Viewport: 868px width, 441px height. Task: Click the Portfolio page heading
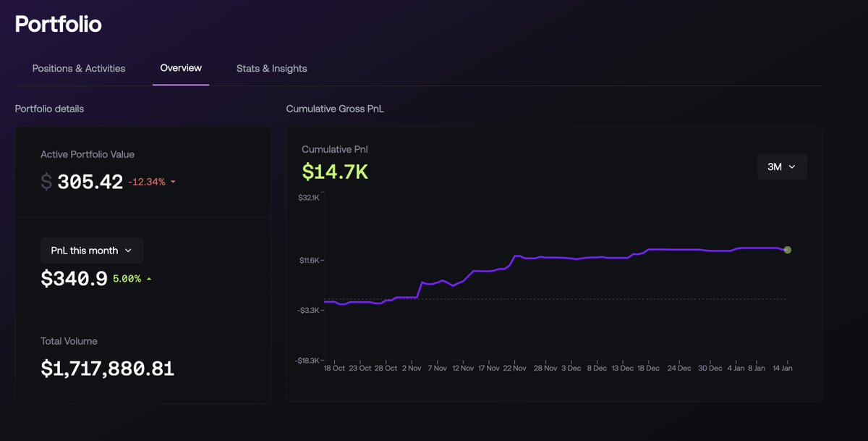point(58,24)
